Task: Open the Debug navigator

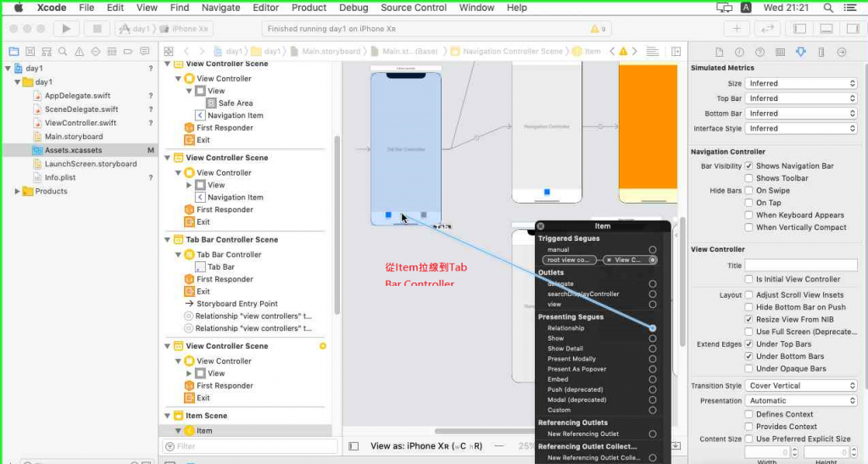Action: point(112,52)
